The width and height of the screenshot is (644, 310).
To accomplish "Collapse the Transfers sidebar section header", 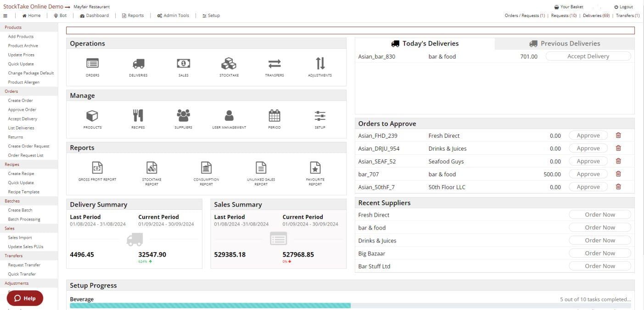I will [x=14, y=256].
